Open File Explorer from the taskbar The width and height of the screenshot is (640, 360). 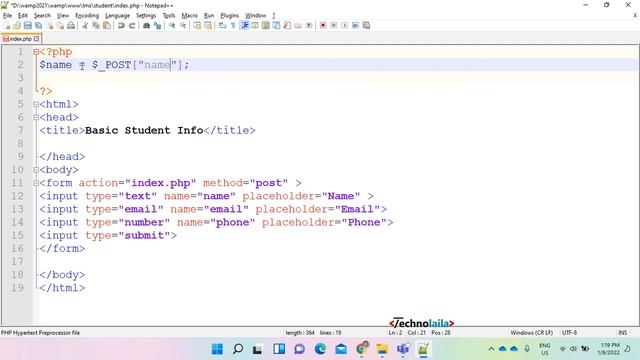(382, 349)
